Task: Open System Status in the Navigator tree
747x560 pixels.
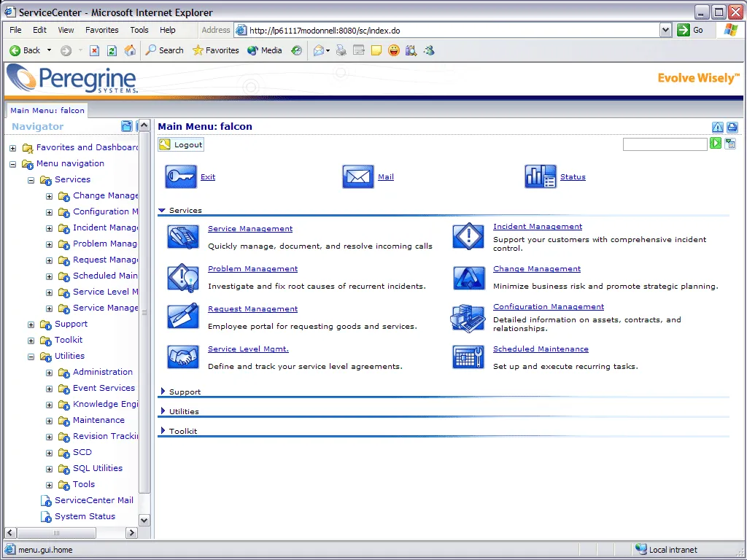Action: (x=85, y=516)
